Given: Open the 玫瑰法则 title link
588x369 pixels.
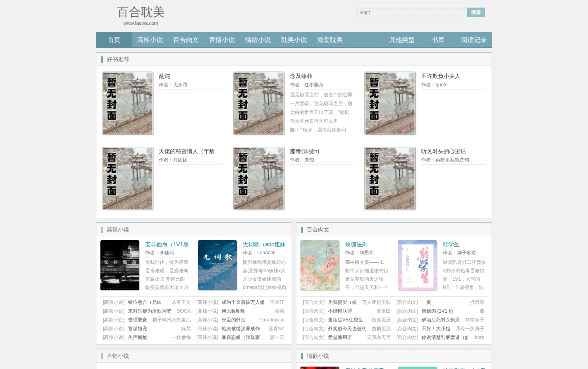Looking at the screenshot, I should [356, 244].
